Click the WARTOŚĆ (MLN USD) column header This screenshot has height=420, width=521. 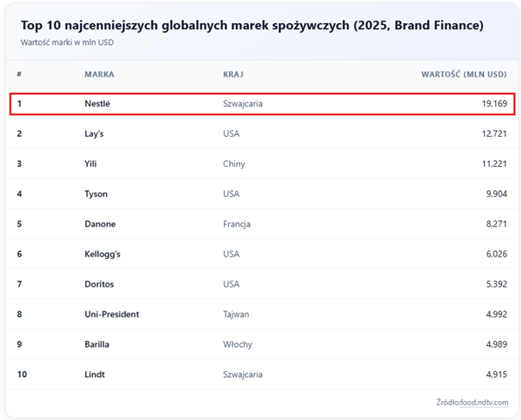pyautogui.click(x=463, y=74)
